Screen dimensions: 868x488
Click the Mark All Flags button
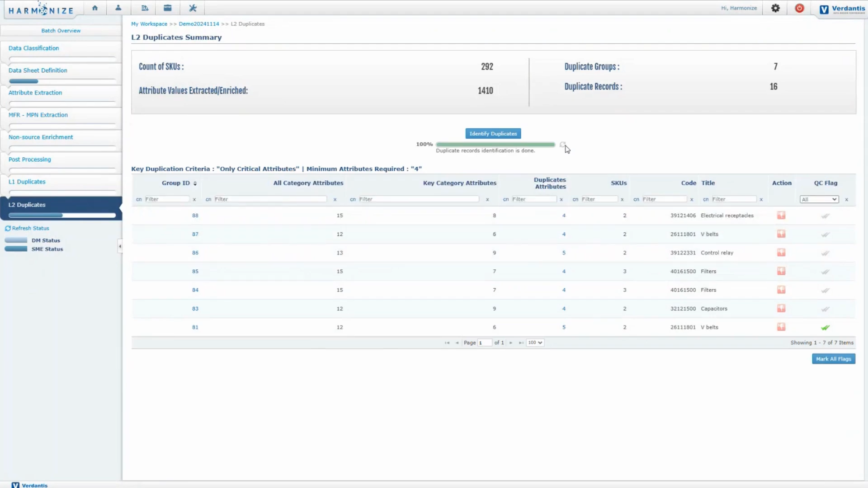(833, 358)
